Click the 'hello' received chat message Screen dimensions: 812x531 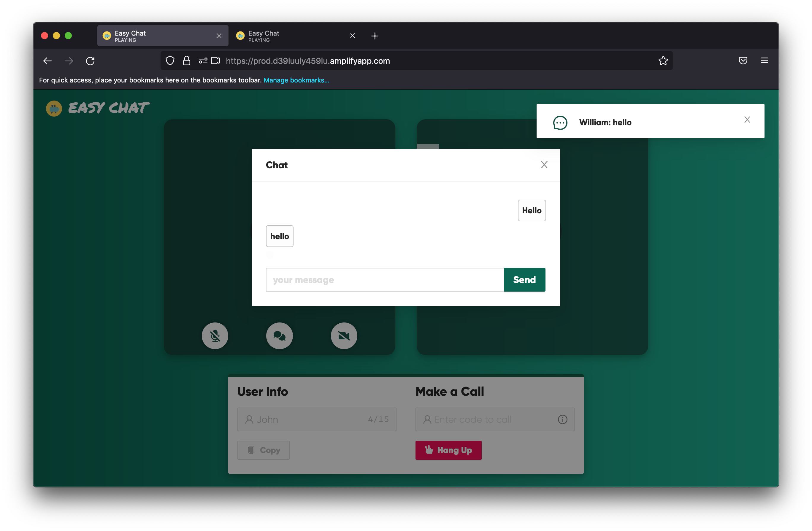coord(280,236)
